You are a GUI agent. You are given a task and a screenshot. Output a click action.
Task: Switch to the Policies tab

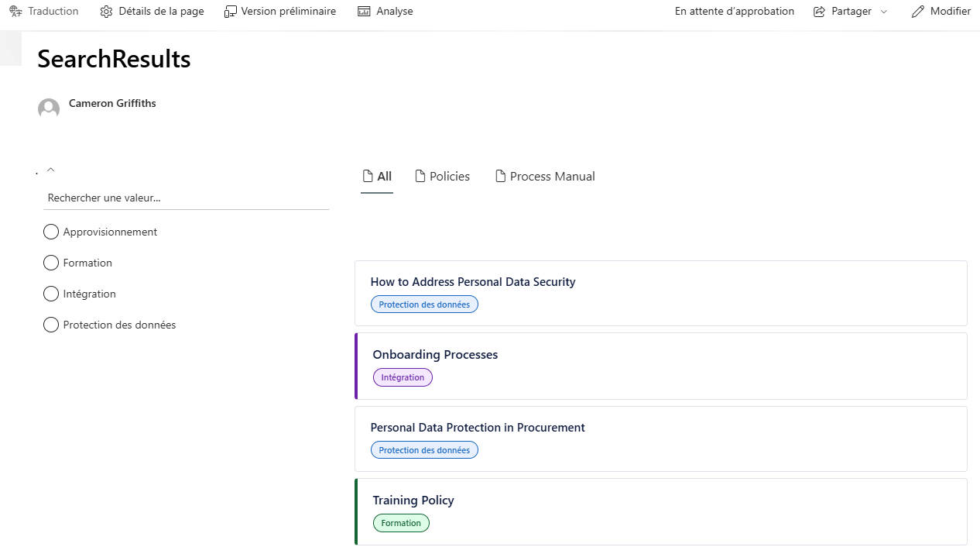[443, 177]
